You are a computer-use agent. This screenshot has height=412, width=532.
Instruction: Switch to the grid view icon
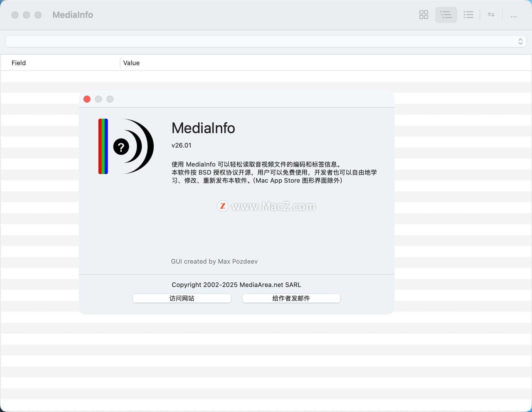click(423, 15)
